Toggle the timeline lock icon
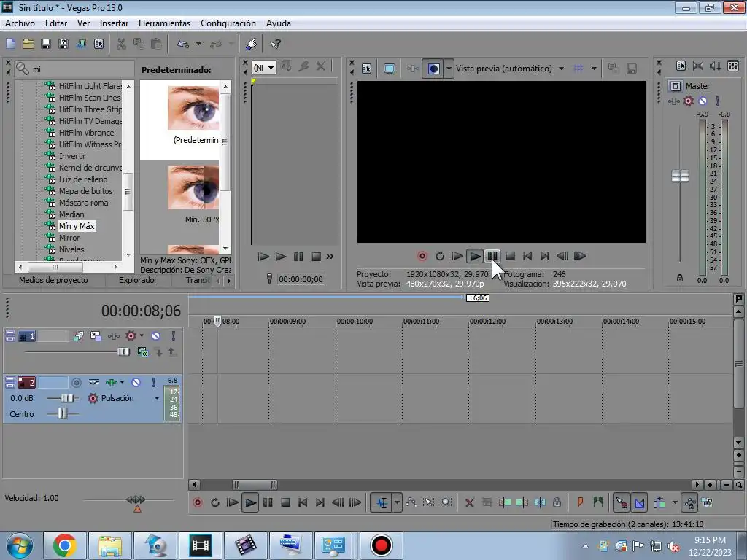Screen dimensions: 747x560 point(557,502)
